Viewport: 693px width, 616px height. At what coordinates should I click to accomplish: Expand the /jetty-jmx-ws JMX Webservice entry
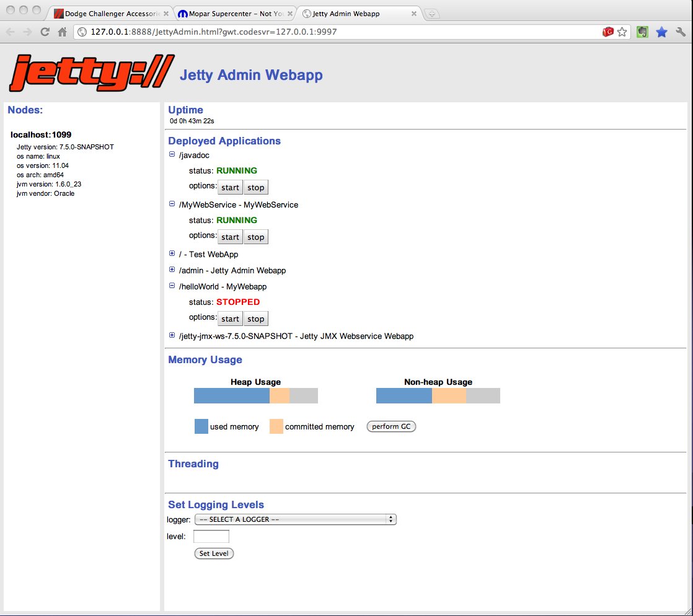pos(172,335)
